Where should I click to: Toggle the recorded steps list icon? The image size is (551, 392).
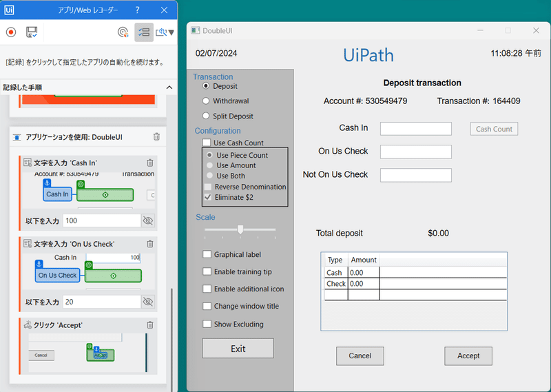[144, 32]
